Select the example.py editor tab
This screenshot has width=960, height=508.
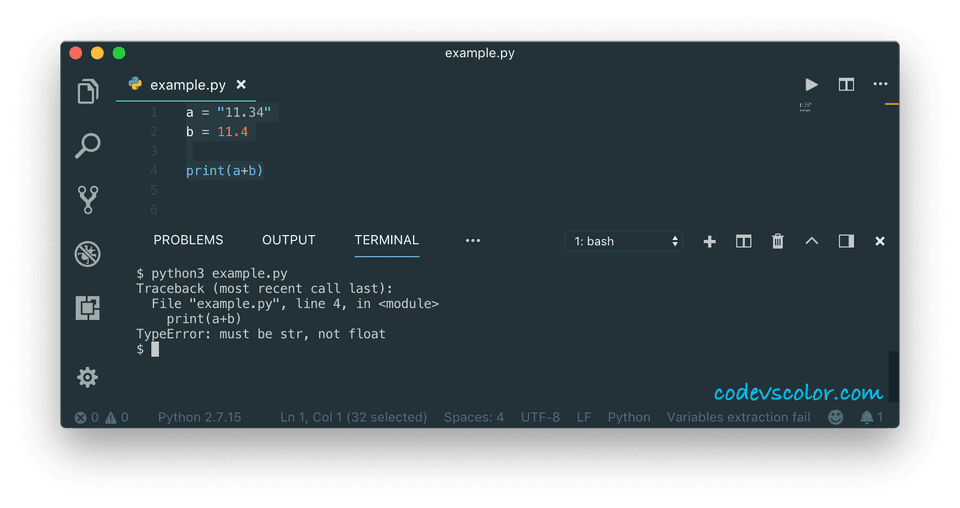(186, 85)
